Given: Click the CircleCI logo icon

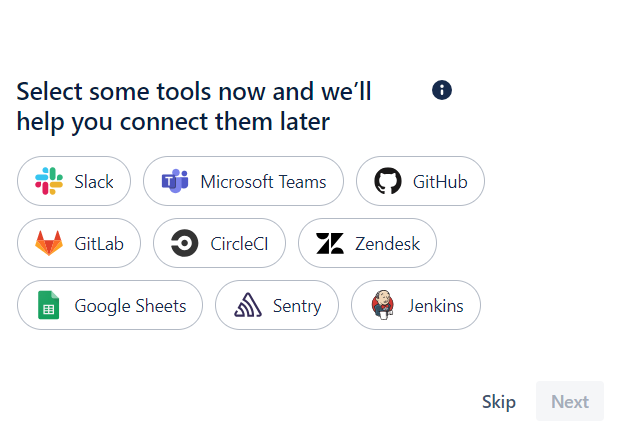Looking at the screenshot, I should (x=184, y=243).
